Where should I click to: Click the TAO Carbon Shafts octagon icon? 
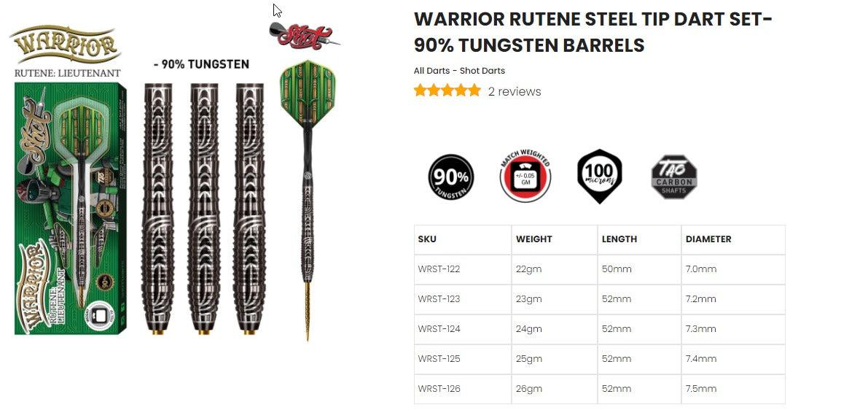point(673,177)
